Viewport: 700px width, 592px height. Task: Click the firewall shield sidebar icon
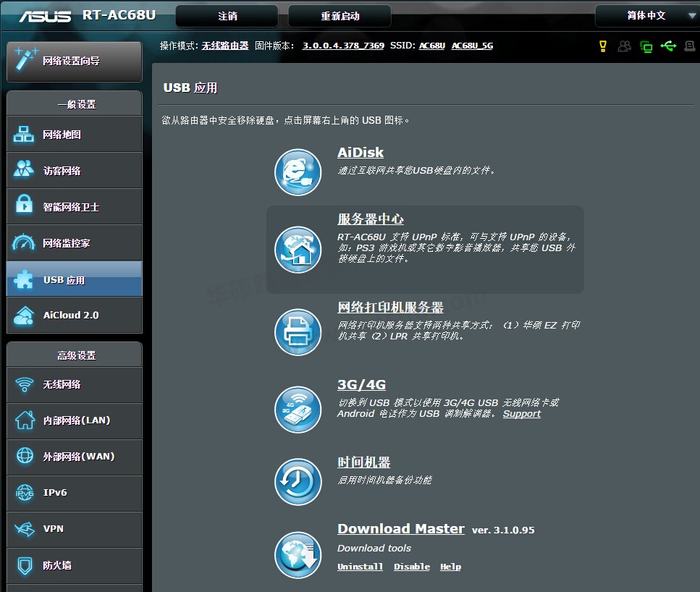click(25, 565)
